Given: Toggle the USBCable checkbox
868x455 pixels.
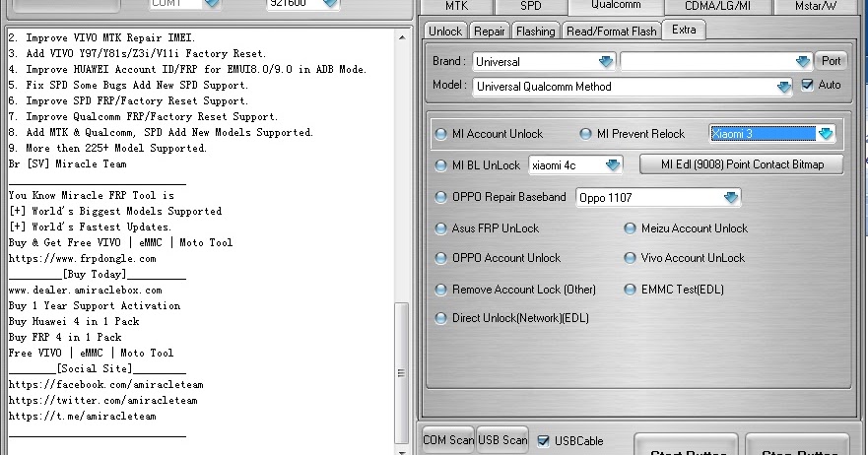Looking at the screenshot, I should tap(544, 441).
